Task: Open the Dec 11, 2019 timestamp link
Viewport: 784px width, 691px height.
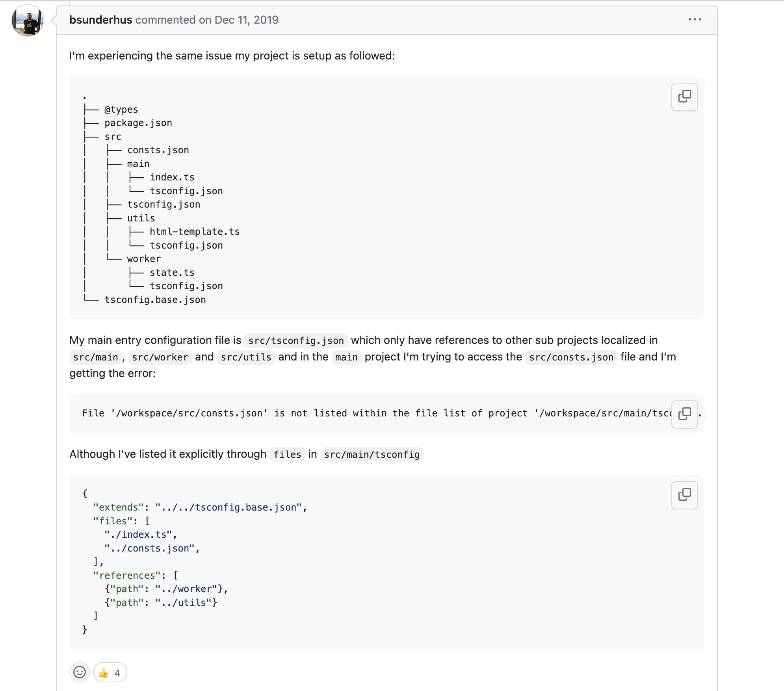Action: tap(246, 20)
